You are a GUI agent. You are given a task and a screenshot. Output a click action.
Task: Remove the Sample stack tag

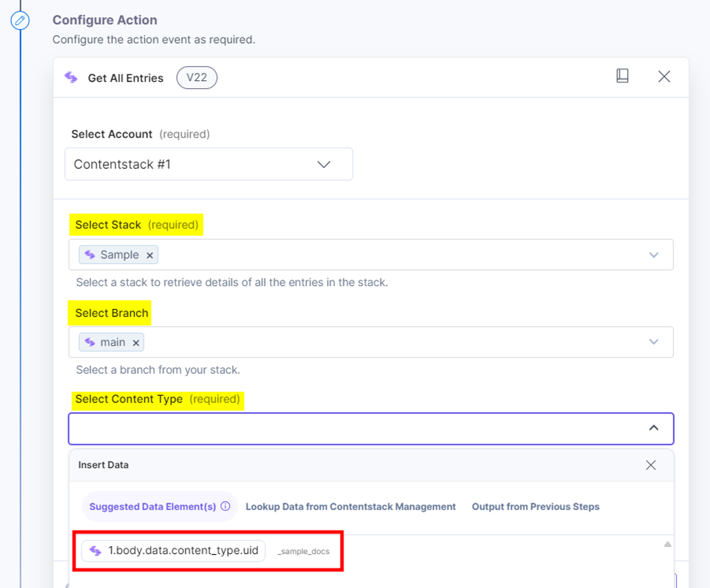pyautogui.click(x=150, y=255)
